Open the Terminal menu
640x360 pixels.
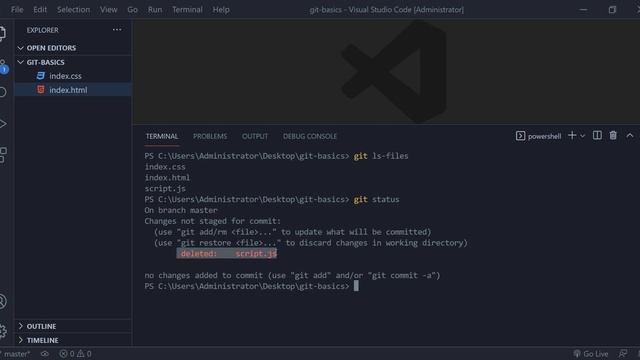coord(187,9)
